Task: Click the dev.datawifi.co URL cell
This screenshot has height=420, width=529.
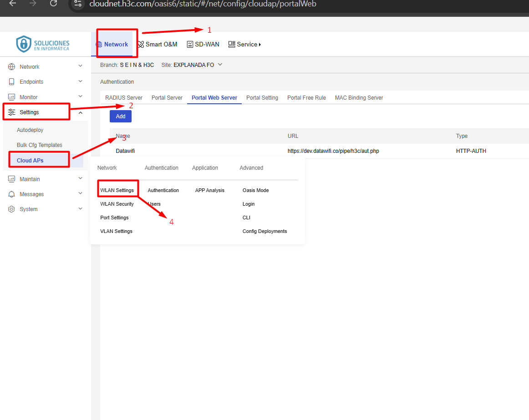Action: pos(333,151)
